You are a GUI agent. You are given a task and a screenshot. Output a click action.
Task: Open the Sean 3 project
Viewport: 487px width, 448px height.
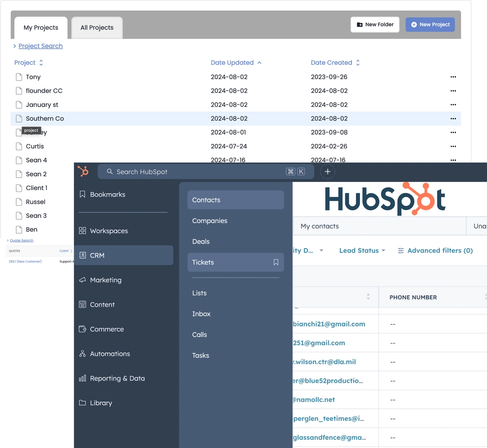click(36, 216)
